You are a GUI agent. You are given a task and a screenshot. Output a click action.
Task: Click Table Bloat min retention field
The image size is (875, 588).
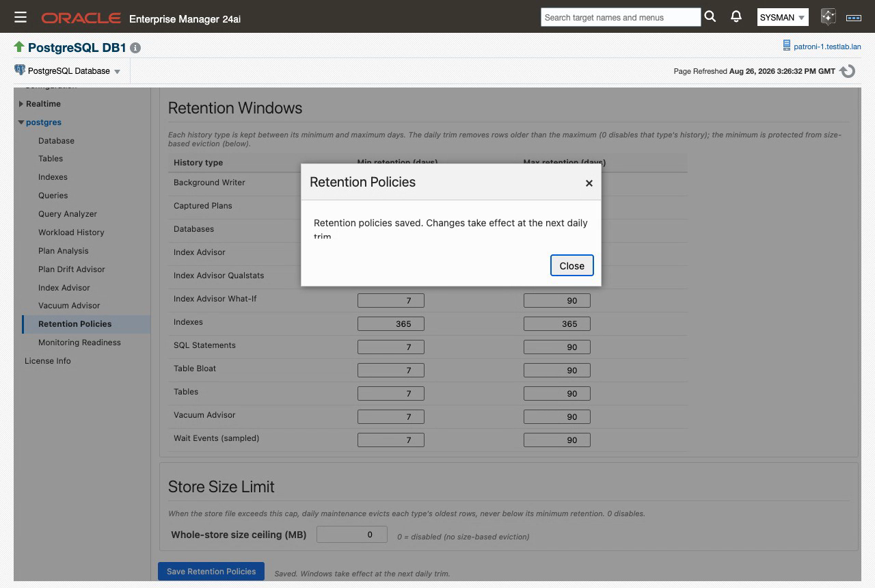(x=391, y=370)
